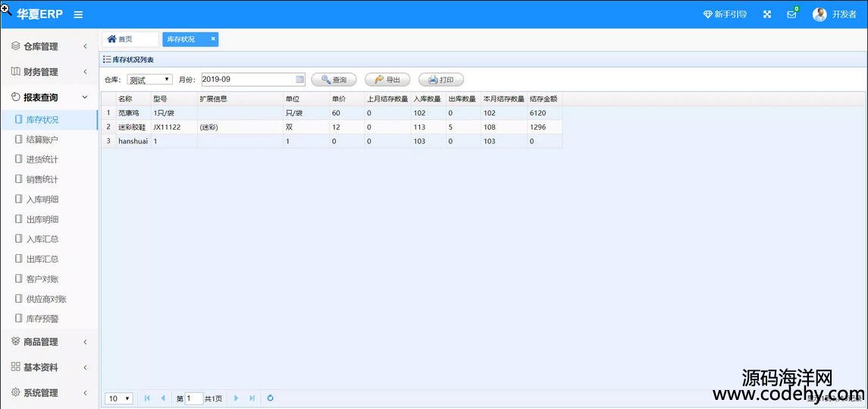This screenshot has width=868, height=409.
Task: Click the 仓库管理 layers icon
Action: pos(15,46)
